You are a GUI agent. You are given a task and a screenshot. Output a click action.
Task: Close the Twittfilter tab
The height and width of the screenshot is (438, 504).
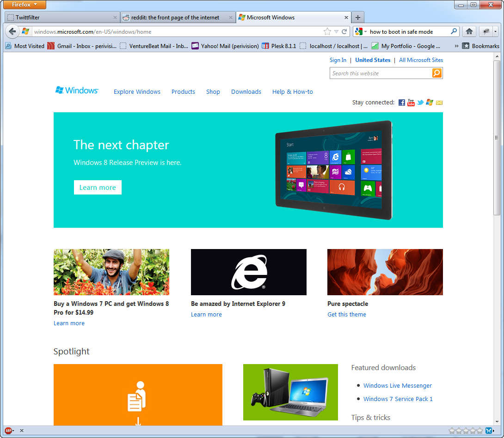tap(115, 18)
